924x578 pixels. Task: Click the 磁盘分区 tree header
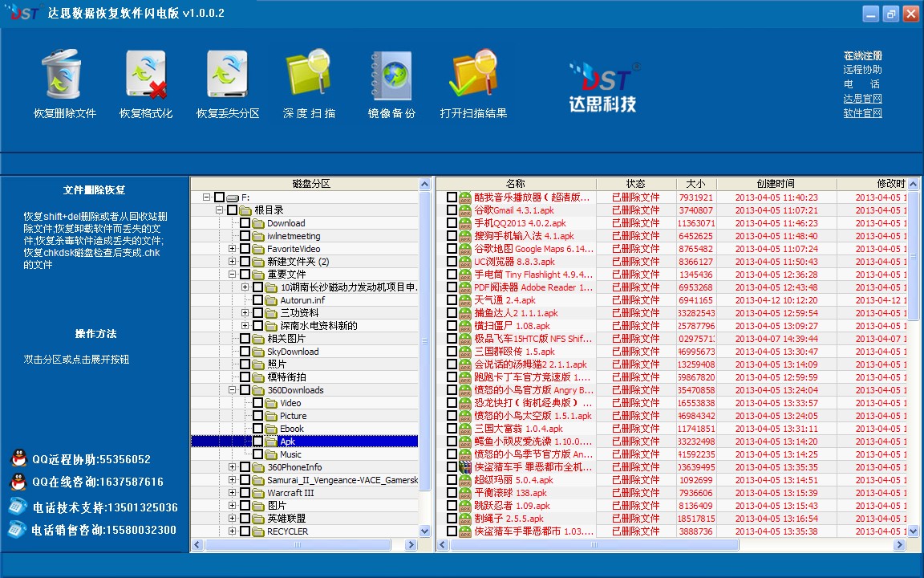point(305,184)
